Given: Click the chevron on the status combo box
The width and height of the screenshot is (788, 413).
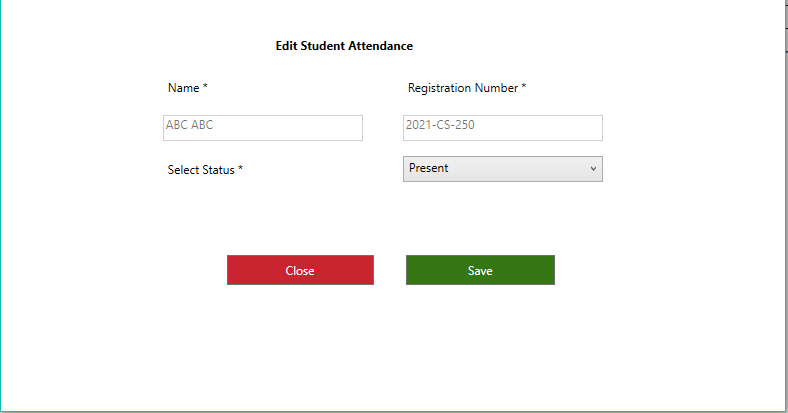Looking at the screenshot, I should tap(593, 169).
